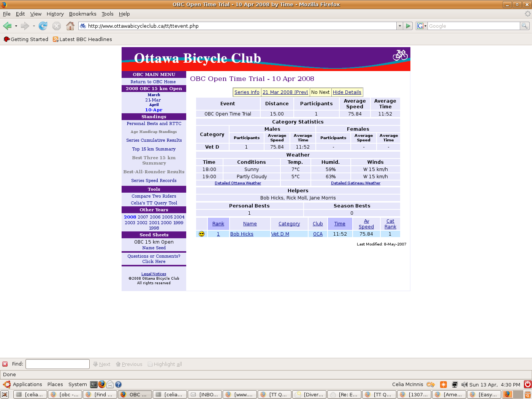Toggle Hide Details link
The width and height of the screenshot is (532, 399).
click(347, 92)
